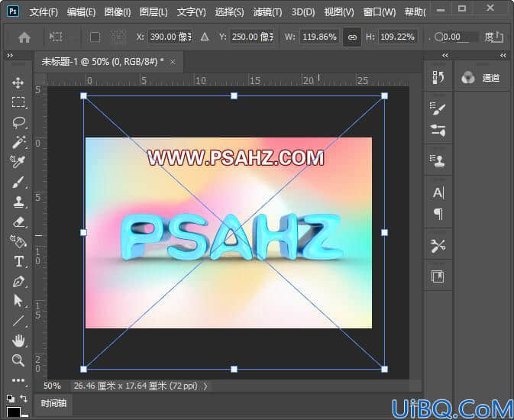
Task: Click the bottom-center transform handle
Action: click(234, 369)
